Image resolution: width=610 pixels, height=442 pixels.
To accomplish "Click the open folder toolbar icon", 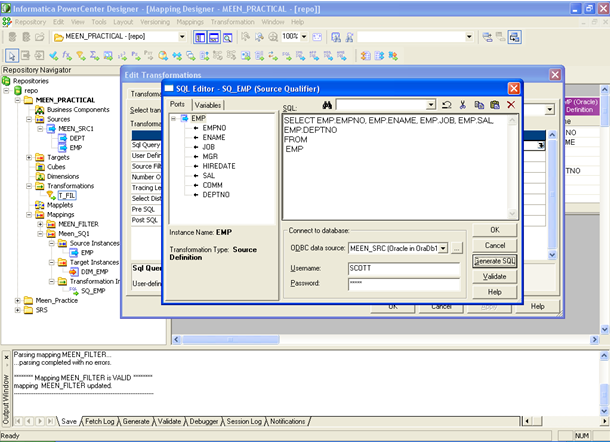I will pyautogui.click(x=40, y=37).
